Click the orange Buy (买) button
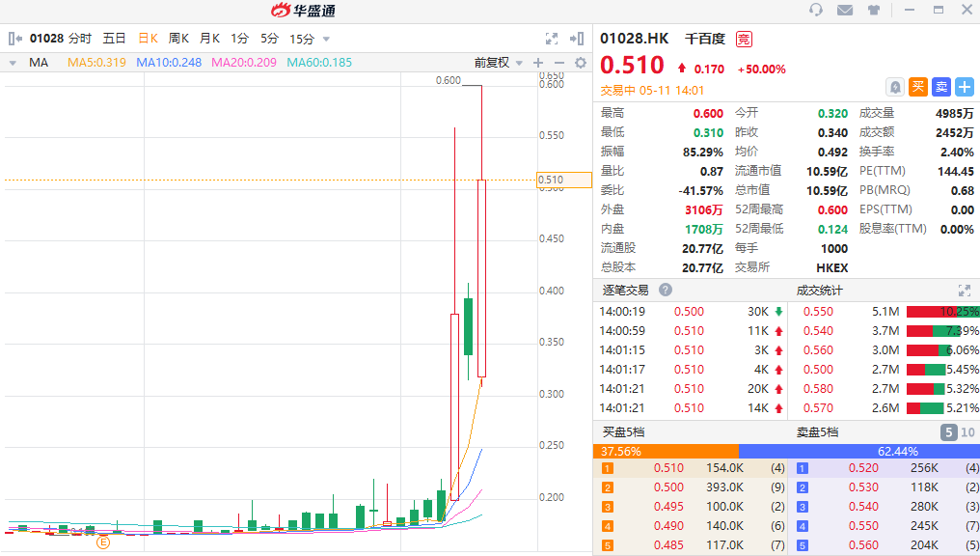 (x=918, y=87)
